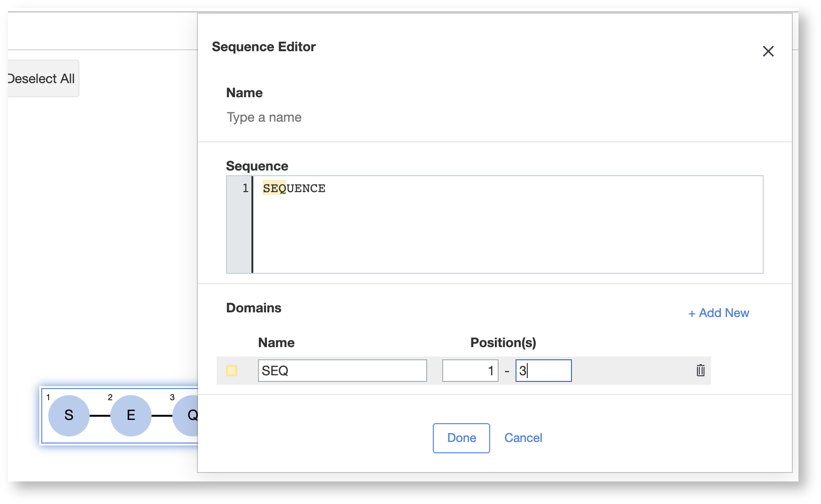Cancel the sequence editing
Viewport: 821px width, 504px height.
tap(523, 438)
